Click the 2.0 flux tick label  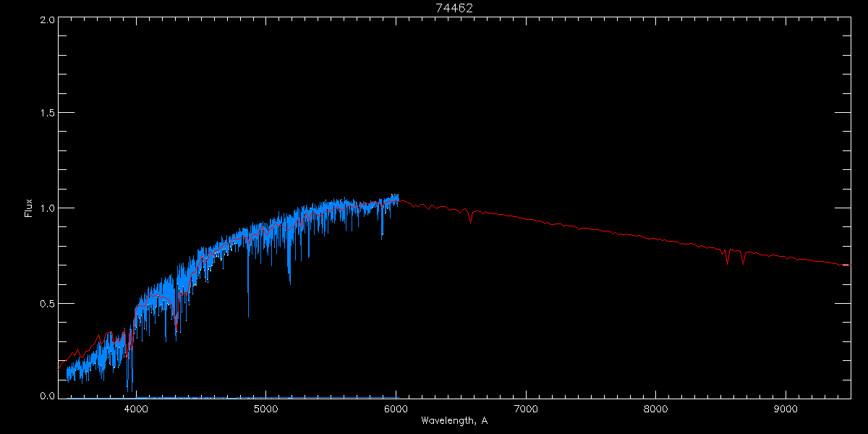[x=47, y=20]
